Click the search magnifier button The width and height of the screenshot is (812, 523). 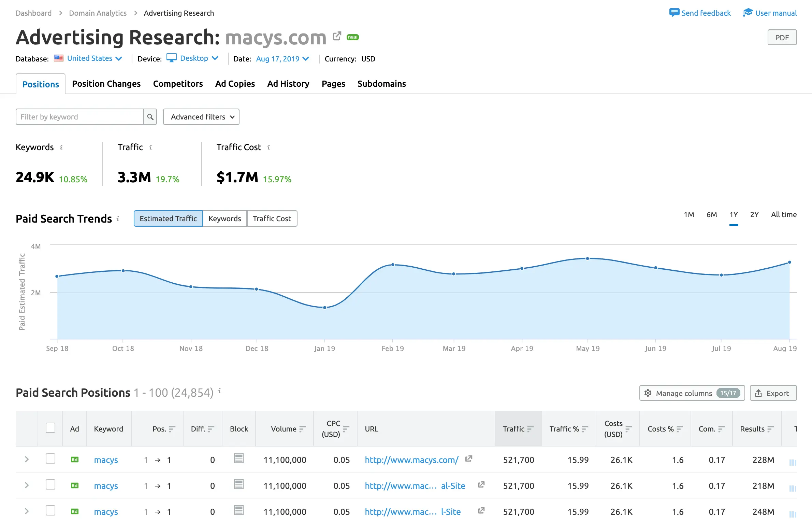point(150,117)
